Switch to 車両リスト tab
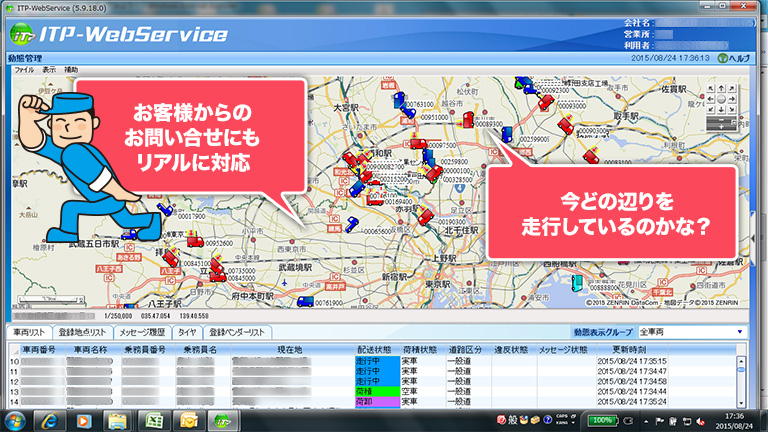This screenshot has width=768, height=432. (x=29, y=332)
